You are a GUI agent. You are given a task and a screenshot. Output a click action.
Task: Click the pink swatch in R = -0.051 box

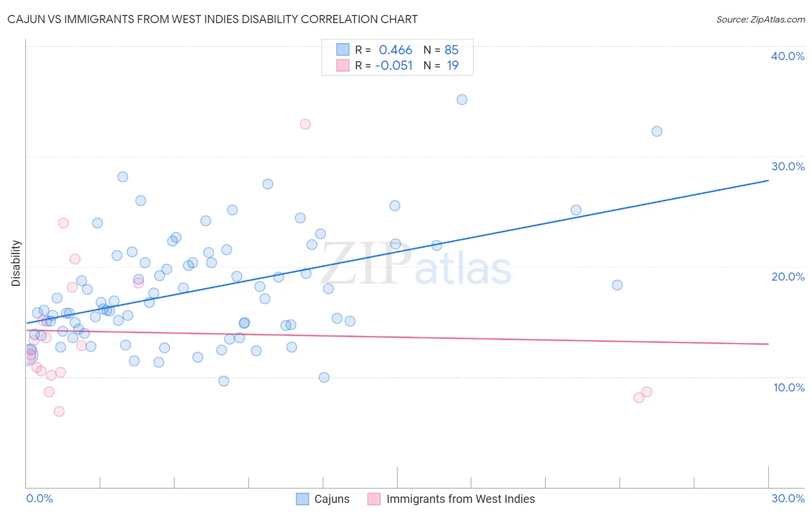[343, 65]
